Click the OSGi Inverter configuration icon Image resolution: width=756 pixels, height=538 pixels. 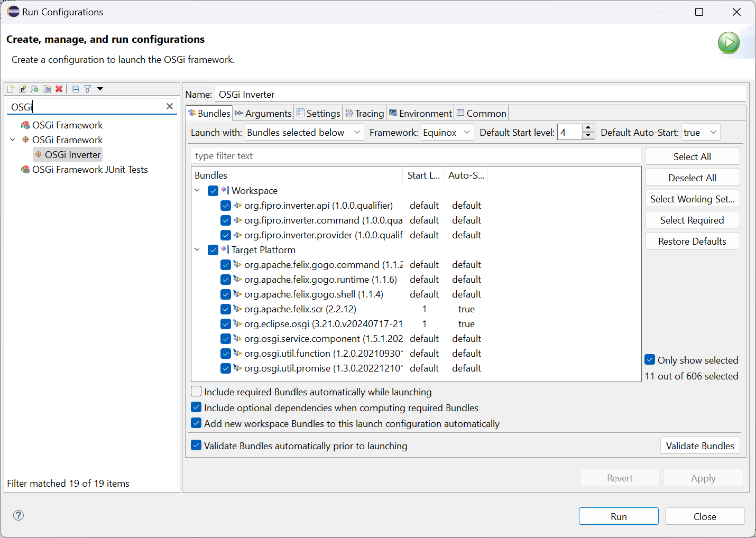tap(38, 154)
